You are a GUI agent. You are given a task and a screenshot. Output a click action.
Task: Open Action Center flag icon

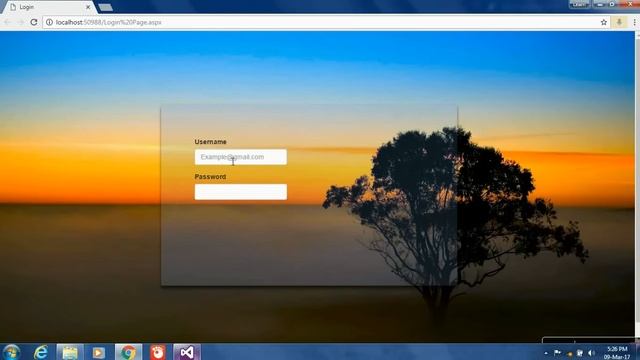[x=557, y=353]
